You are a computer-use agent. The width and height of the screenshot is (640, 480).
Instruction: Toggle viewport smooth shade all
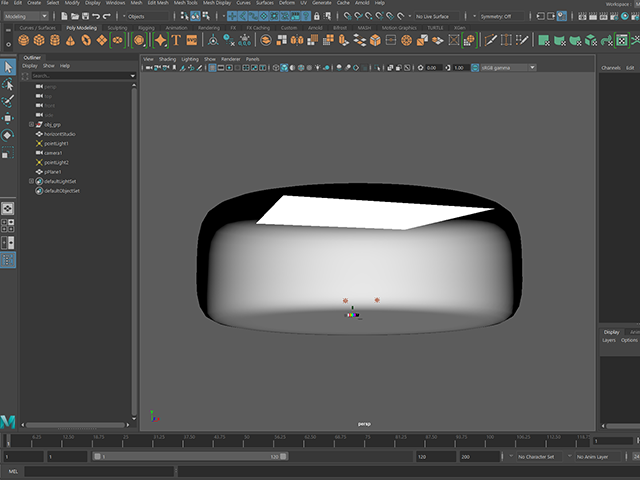[x=284, y=68]
